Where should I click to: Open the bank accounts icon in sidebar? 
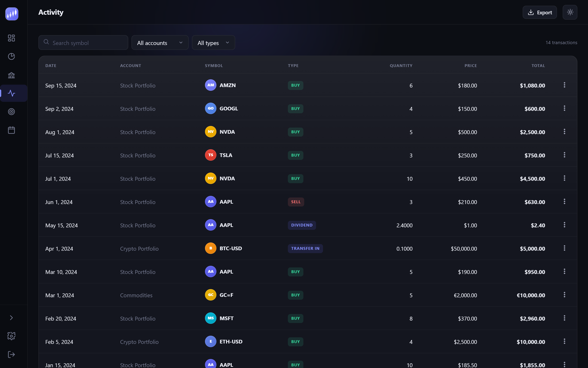pyautogui.click(x=11, y=75)
